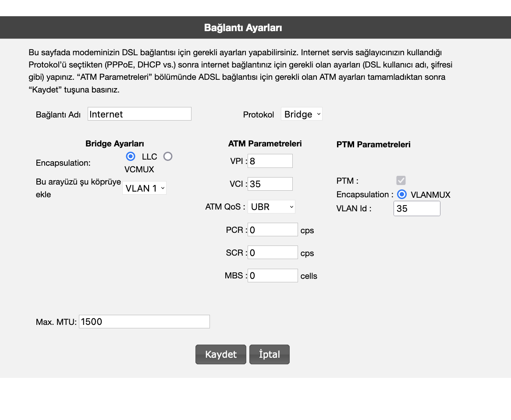The width and height of the screenshot is (511, 420).
Task: Click the SCR input field
Action: click(273, 253)
